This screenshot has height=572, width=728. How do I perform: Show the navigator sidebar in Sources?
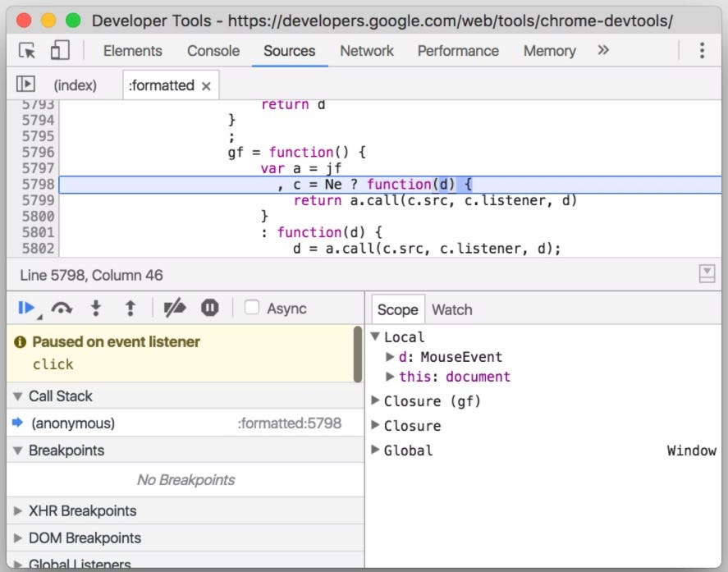[24, 84]
